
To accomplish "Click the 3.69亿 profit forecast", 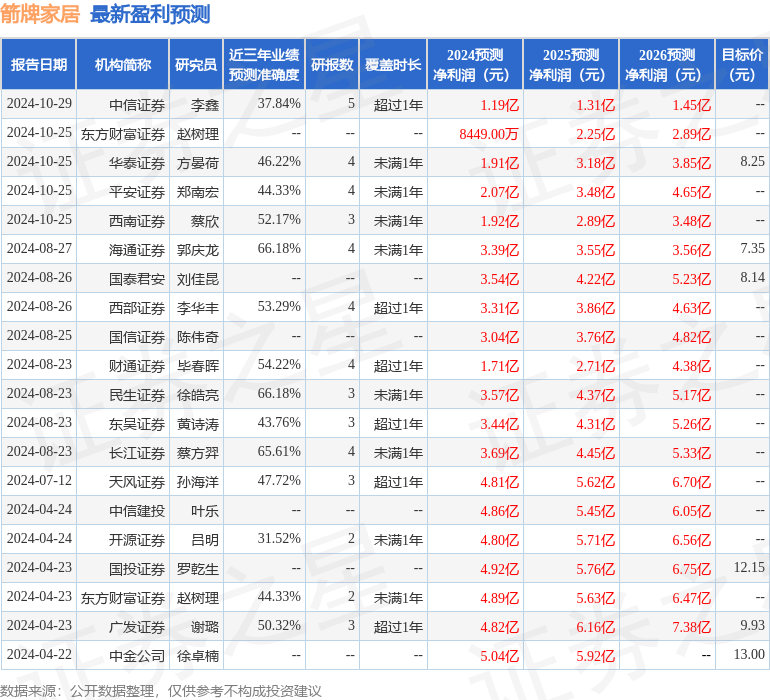I will tap(499, 452).
